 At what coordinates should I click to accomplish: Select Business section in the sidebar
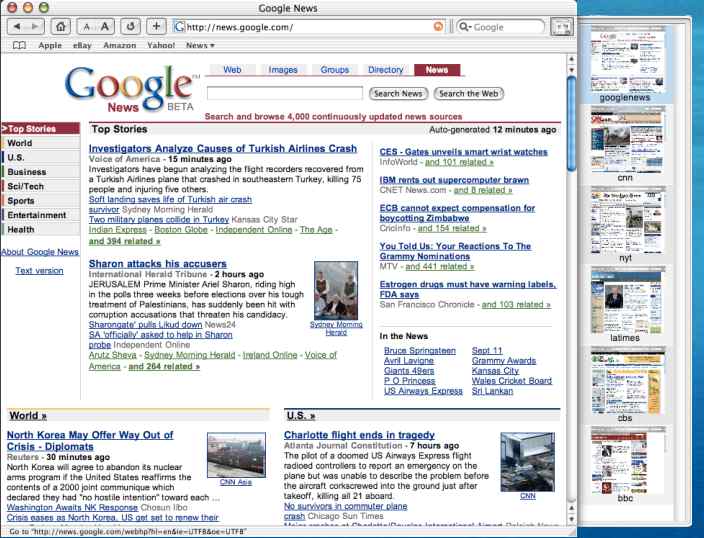pos(40,172)
